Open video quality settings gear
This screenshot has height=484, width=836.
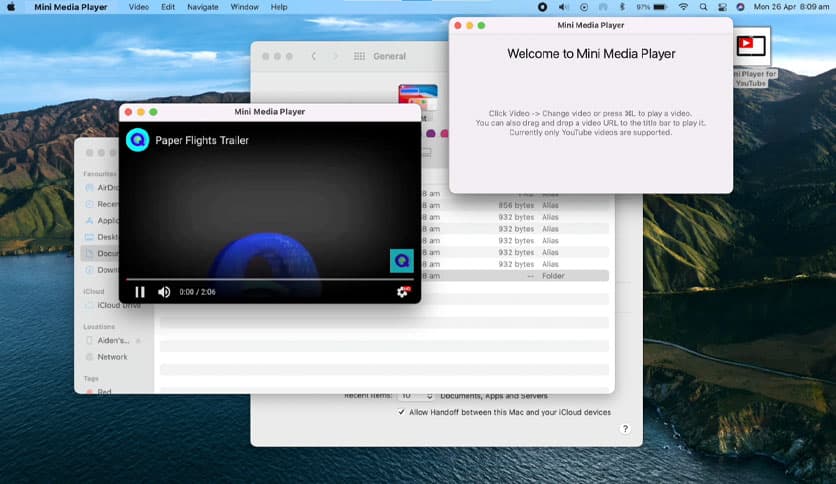tap(403, 292)
